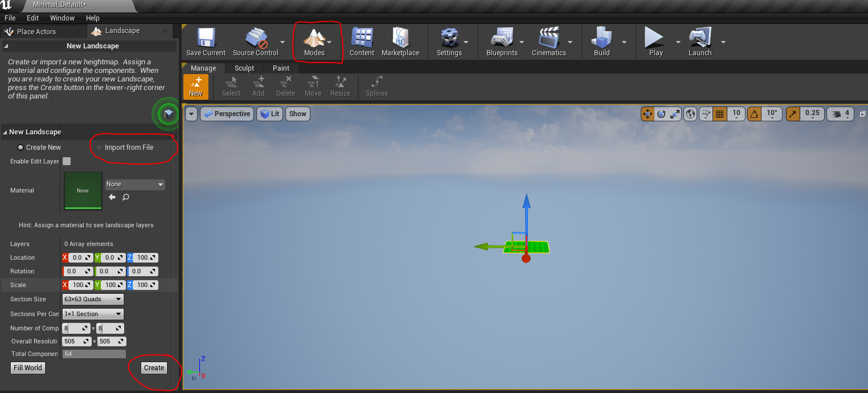Expand the Material None dropdown

pyautogui.click(x=135, y=185)
